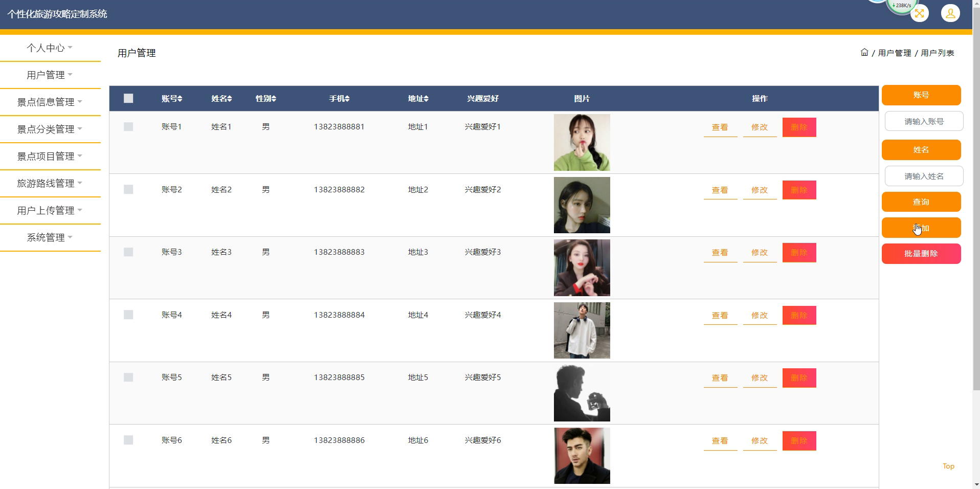980x489 pixels.
Task: Click 查看 for row 账号3
Action: click(720, 253)
